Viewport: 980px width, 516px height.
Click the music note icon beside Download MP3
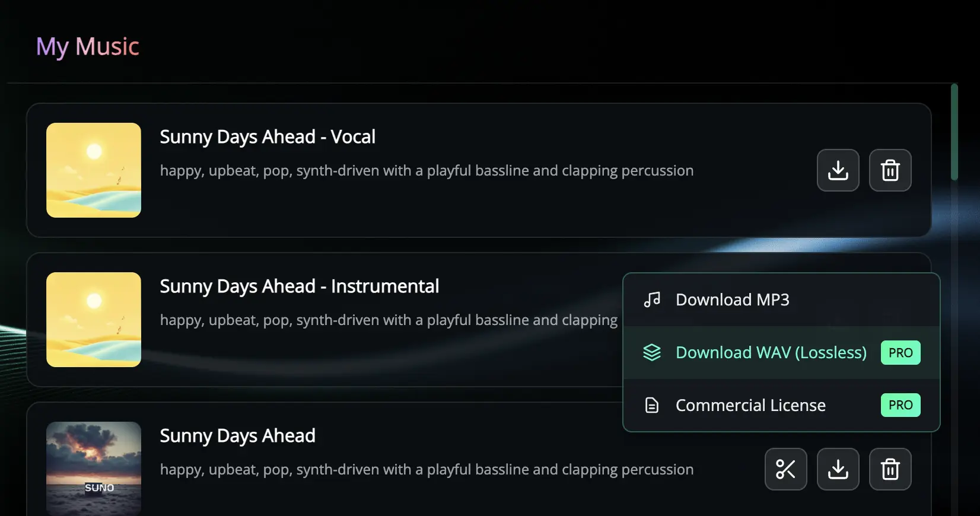tap(652, 300)
